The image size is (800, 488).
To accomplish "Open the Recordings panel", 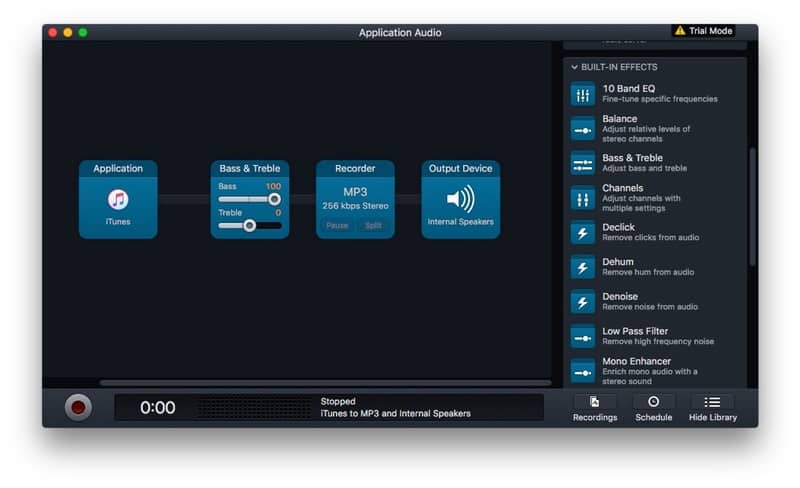I will coord(595,408).
